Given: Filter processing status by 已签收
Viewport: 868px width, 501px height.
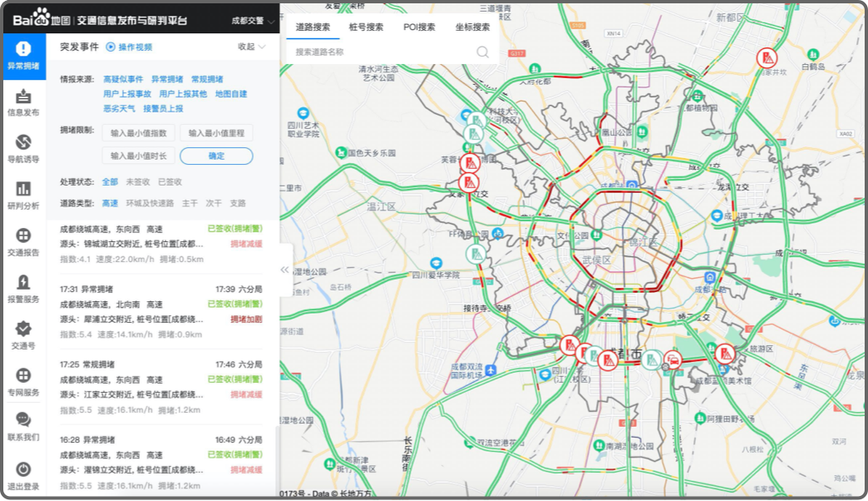Looking at the screenshot, I should point(170,181).
